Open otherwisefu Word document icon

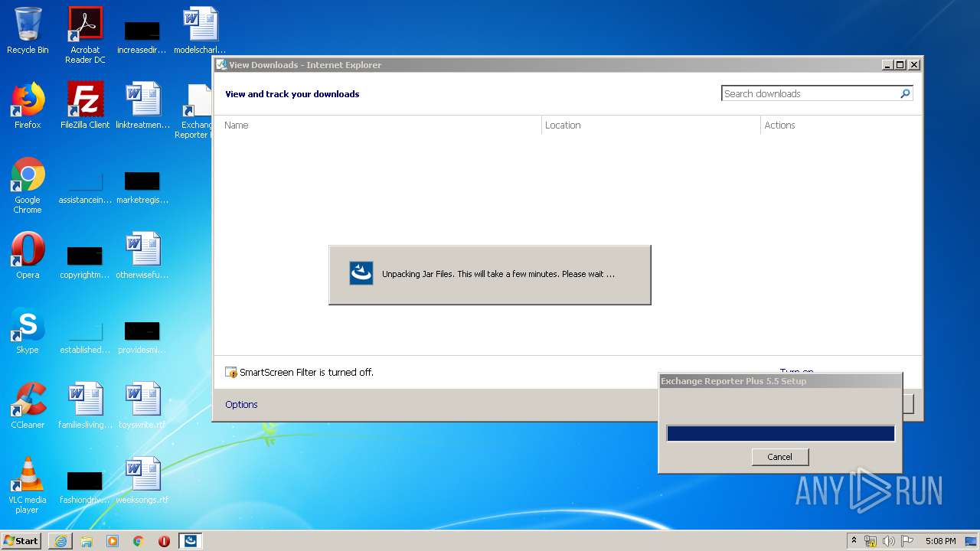(142, 256)
